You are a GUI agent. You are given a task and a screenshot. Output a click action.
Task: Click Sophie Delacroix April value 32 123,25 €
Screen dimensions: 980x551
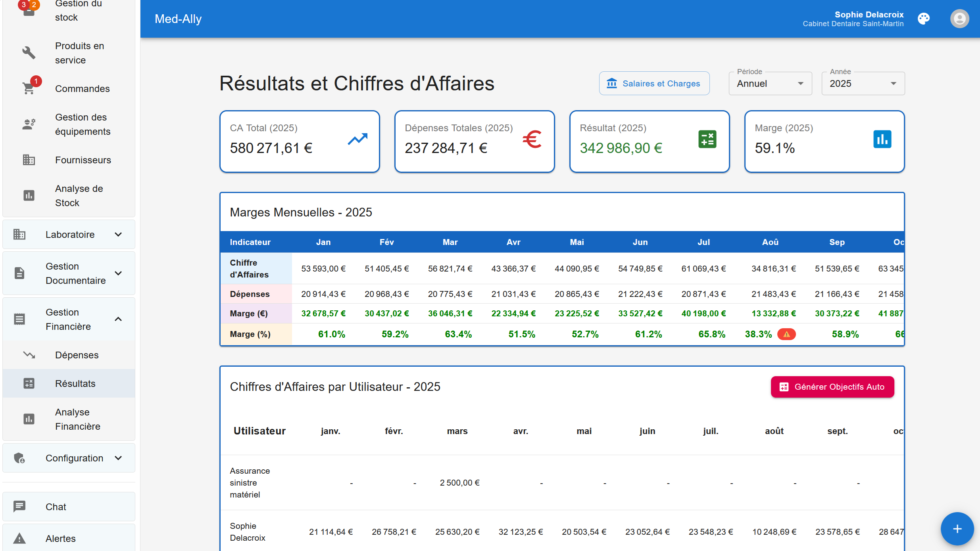click(521, 532)
